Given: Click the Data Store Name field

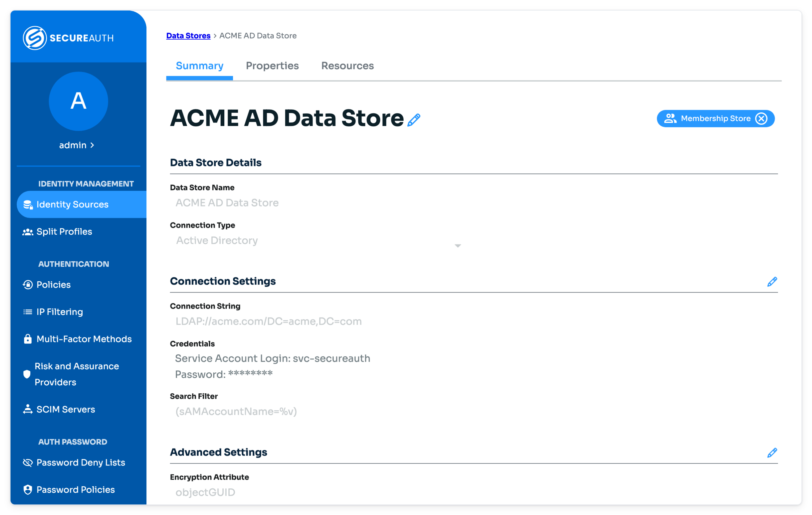Looking at the screenshot, I should (x=227, y=203).
